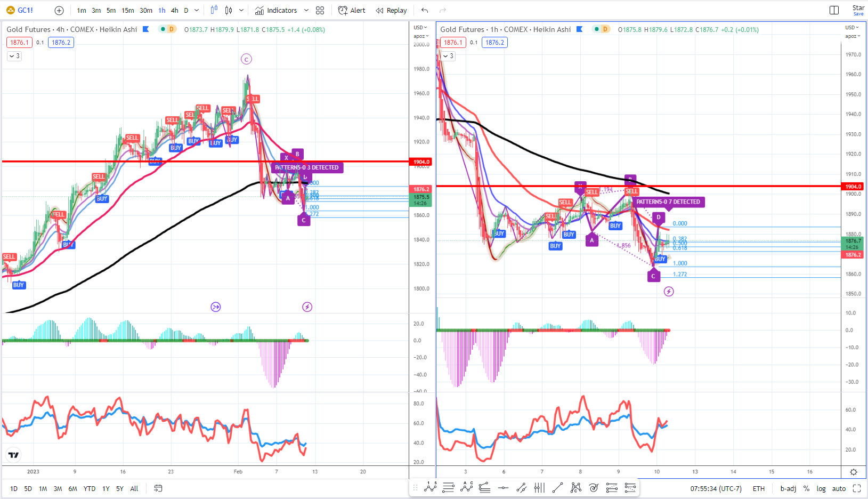This screenshot has width=868, height=499.
Task: Select the trend-based Fib extension tool
Action: (x=485, y=487)
